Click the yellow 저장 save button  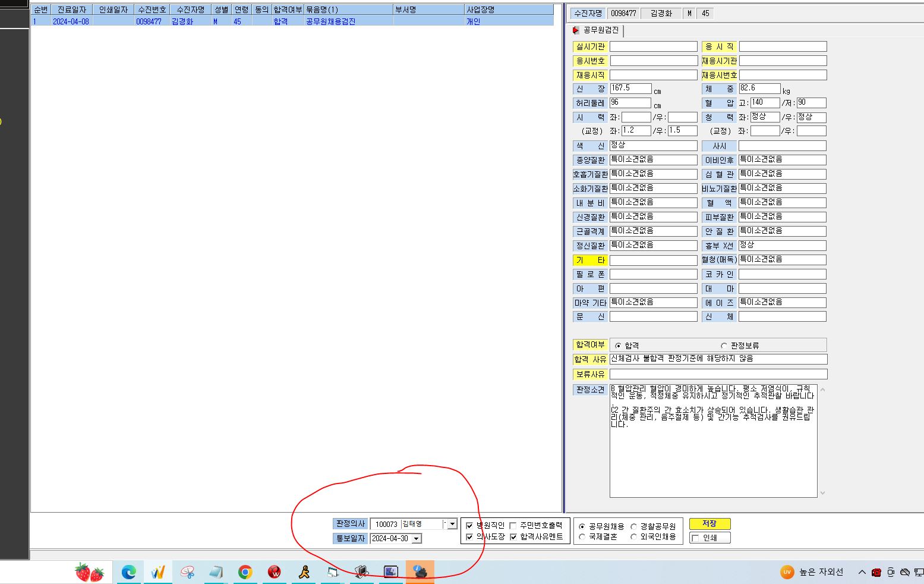709,524
